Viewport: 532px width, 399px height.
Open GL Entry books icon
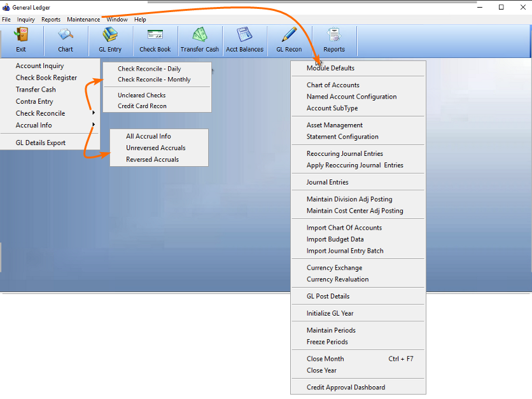[110, 36]
